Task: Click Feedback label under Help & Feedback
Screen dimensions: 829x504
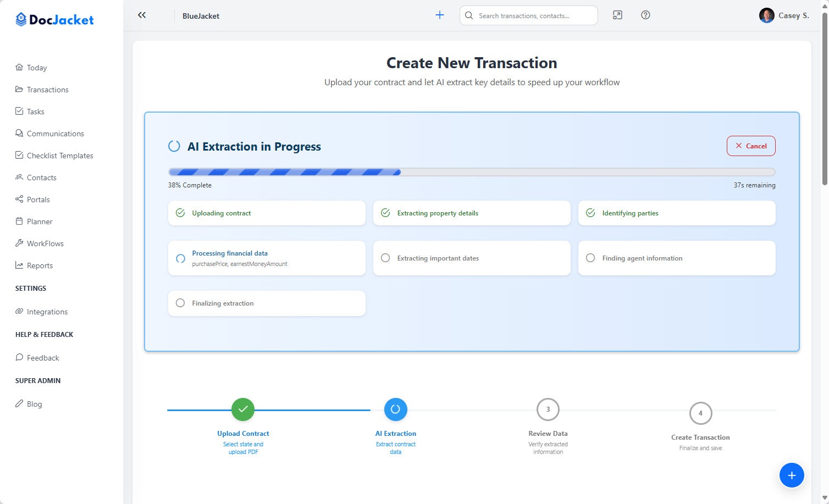Action: (43, 358)
